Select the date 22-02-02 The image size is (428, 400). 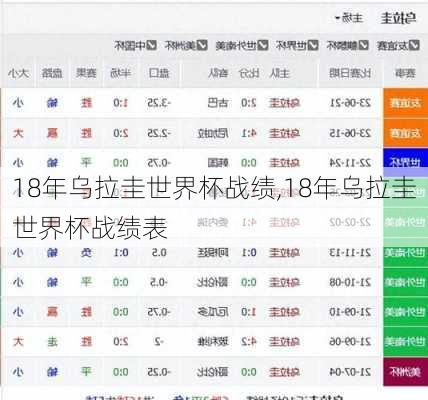click(350, 222)
